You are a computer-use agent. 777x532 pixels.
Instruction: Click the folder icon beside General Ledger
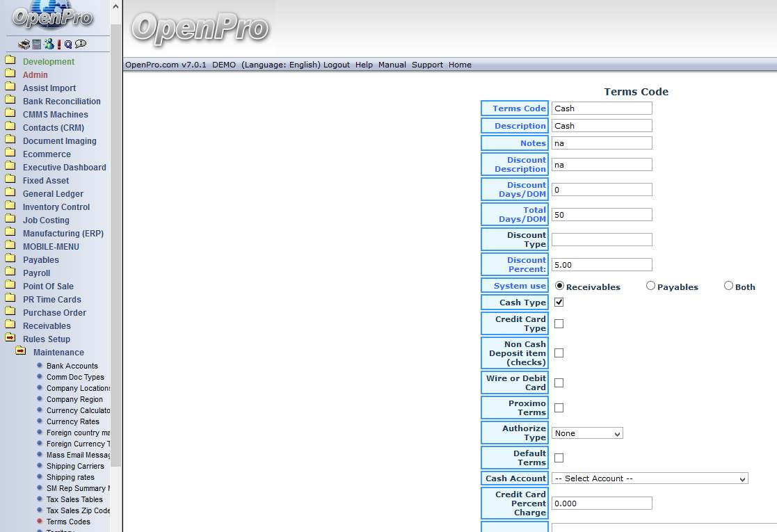pos(10,193)
